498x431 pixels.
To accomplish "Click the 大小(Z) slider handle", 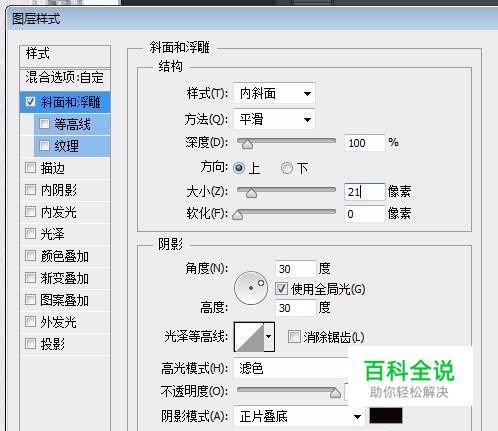I will 251,193.
